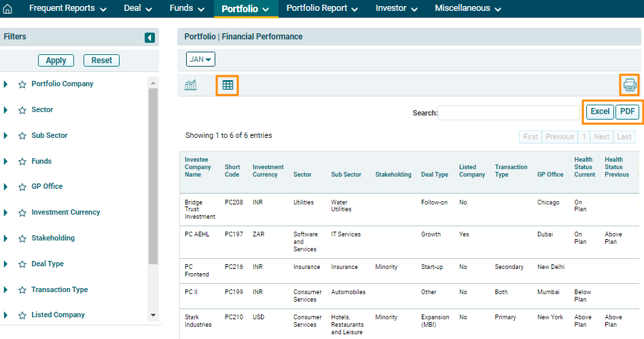644x339 pixels.
Task: Favorite the Sector filter star
Action: pyautogui.click(x=22, y=110)
